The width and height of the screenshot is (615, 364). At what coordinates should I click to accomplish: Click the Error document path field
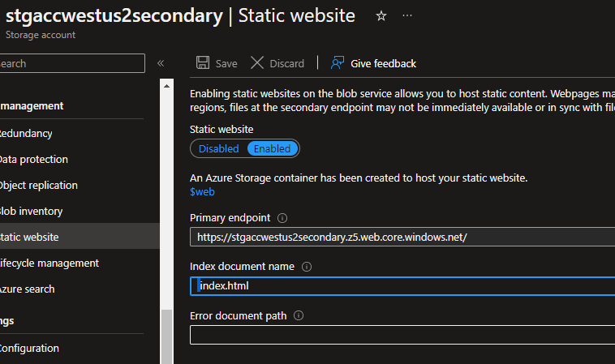point(402,335)
